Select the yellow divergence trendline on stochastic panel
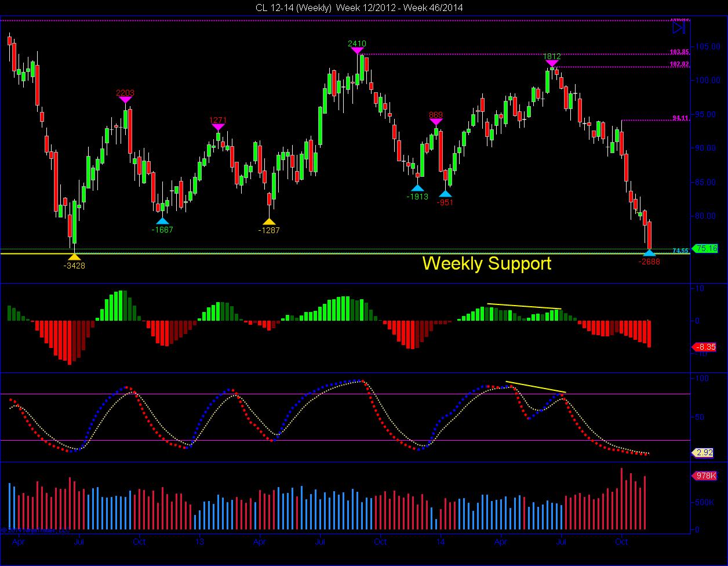This screenshot has height=566, width=728. (x=536, y=387)
